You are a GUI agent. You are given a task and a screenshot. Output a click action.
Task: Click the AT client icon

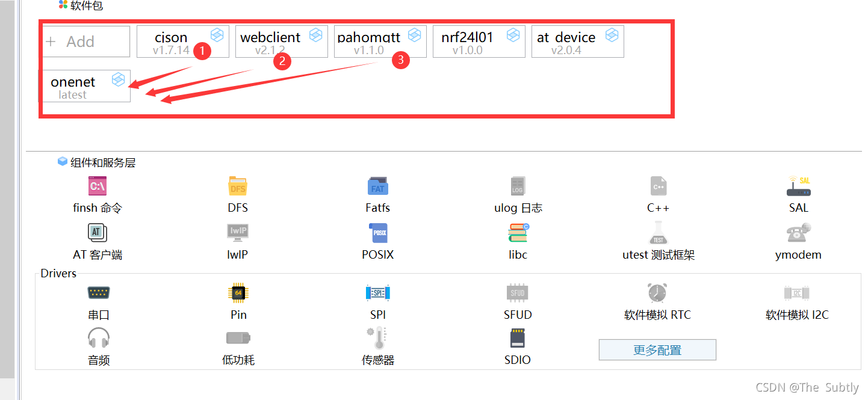[98, 232]
